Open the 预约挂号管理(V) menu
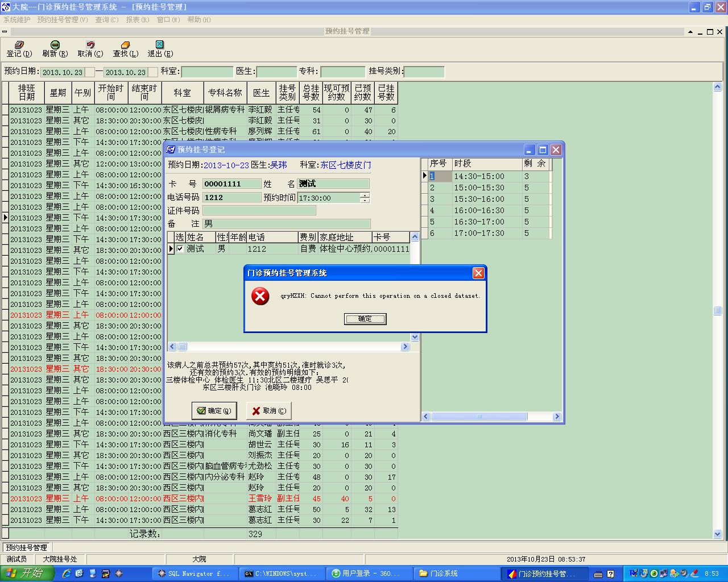 point(63,19)
